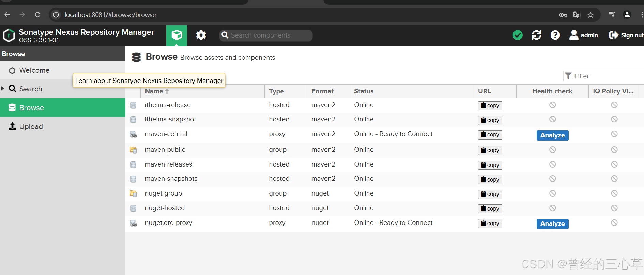Open the nuget.org-proxy repository
The width and height of the screenshot is (644, 275).
click(168, 223)
